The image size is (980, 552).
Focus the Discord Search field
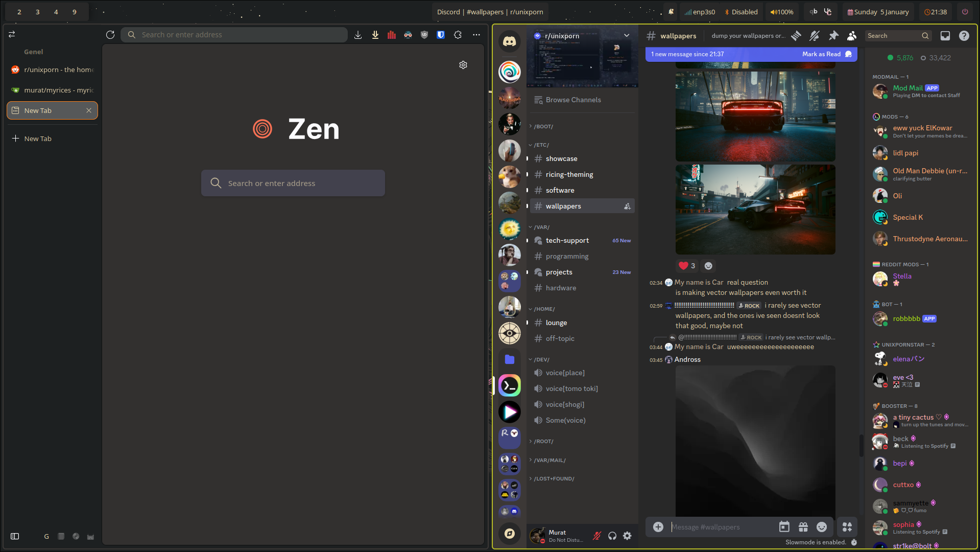[x=898, y=36]
